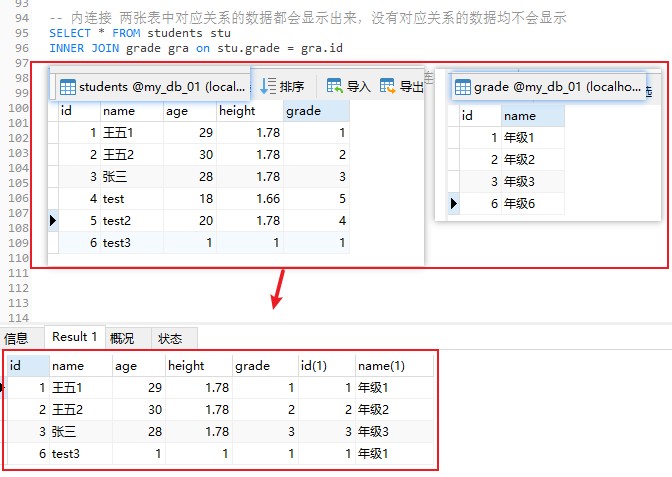Open the 概况 tab
Image resolution: width=672 pixels, height=477 pixels.
122,339
